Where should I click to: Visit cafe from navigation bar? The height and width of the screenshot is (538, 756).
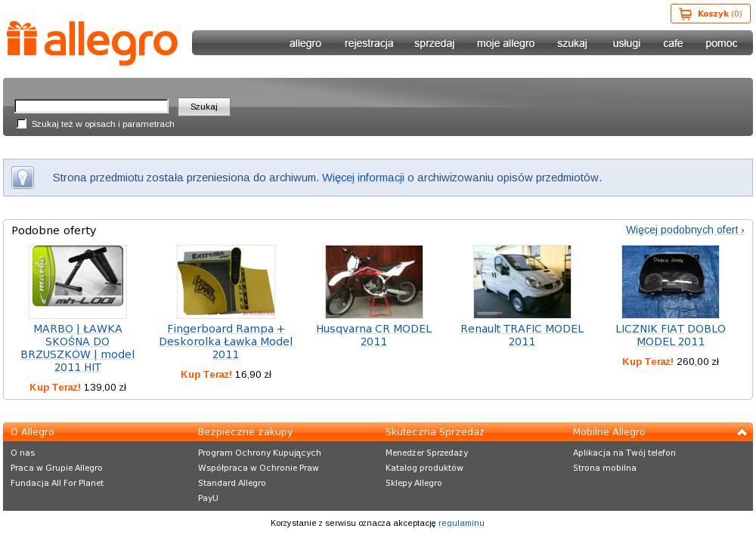pos(673,43)
